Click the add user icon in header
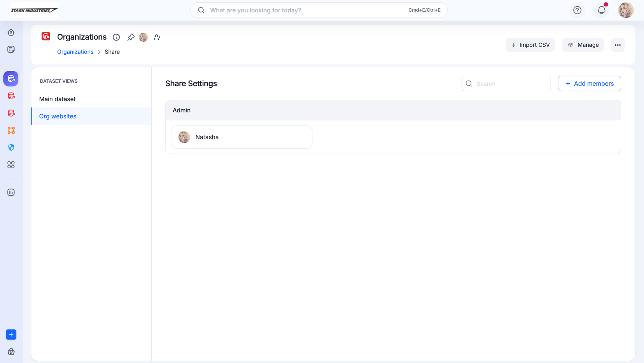644x363 pixels. point(157,37)
